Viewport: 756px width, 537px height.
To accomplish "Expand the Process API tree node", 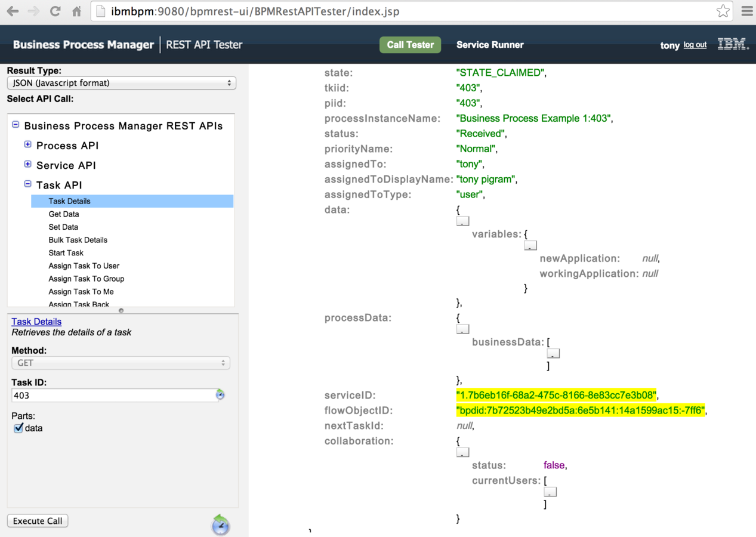I will (27, 144).
